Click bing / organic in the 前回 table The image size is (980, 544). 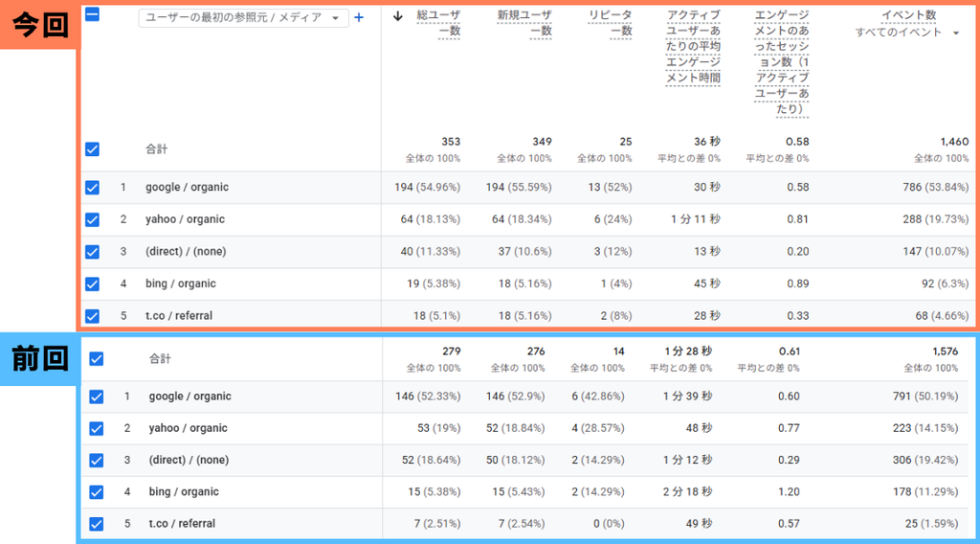coord(184,492)
